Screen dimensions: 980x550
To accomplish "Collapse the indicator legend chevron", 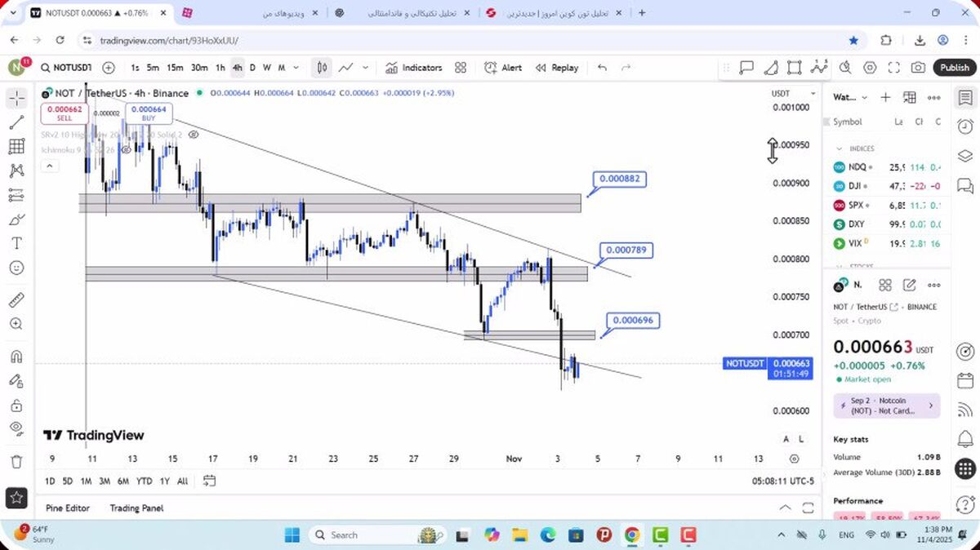I will [50, 166].
